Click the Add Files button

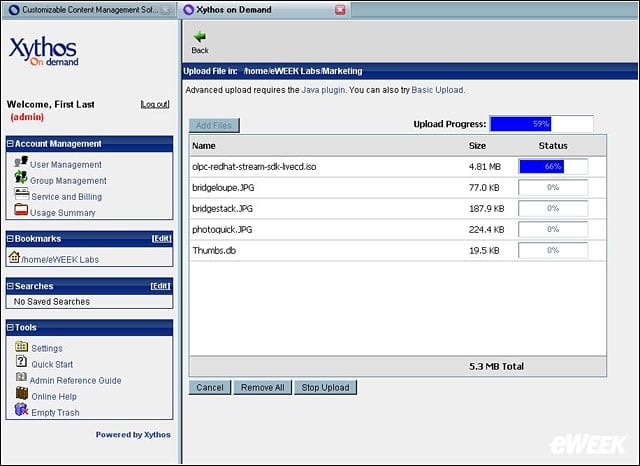pyautogui.click(x=214, y=125)
